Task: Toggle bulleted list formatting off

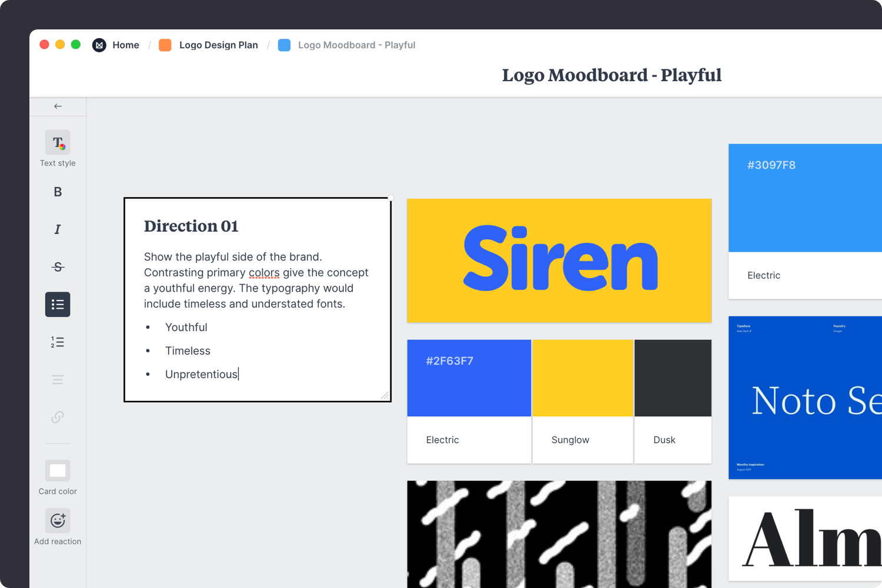Action: 57,304
